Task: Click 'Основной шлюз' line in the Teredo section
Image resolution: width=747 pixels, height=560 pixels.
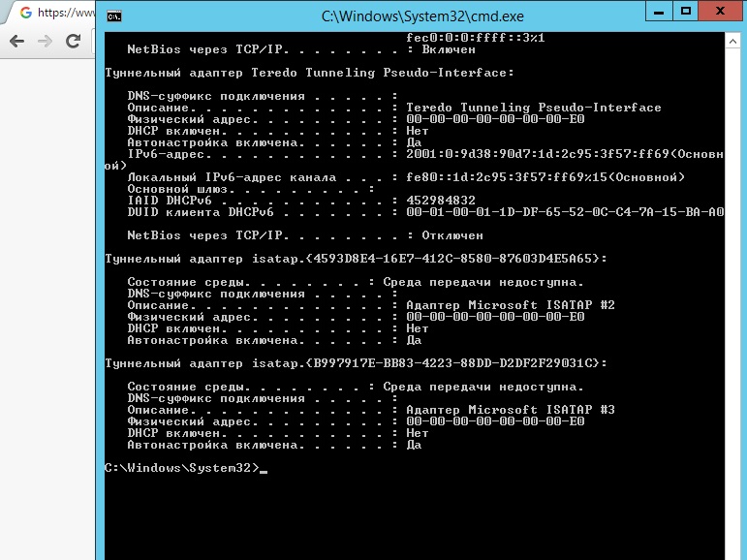Action: click(x=251, y=189)
